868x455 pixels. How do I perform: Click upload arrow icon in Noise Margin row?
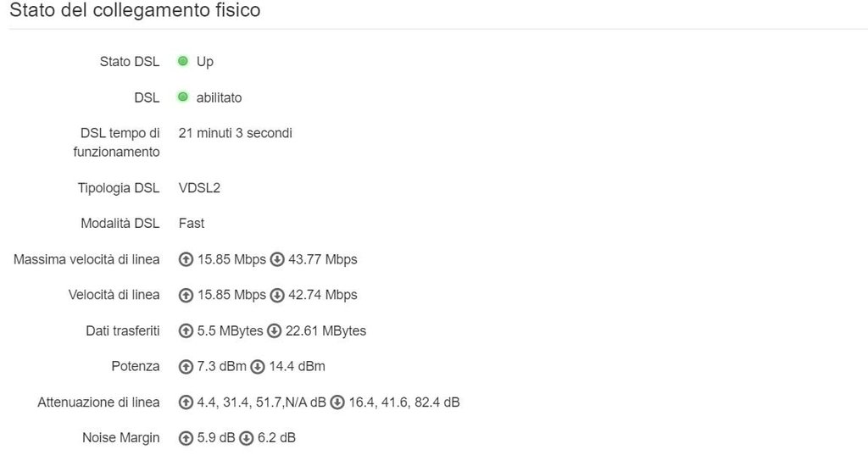tap(186, 437)
